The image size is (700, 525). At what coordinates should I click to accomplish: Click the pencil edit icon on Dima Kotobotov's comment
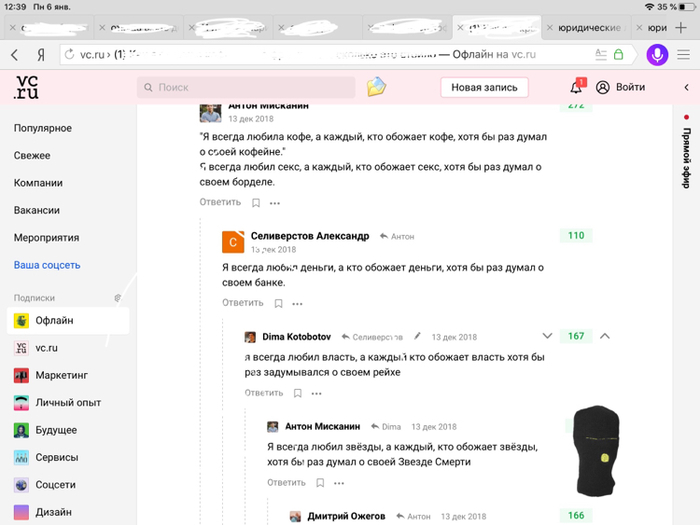click(417, 337)
